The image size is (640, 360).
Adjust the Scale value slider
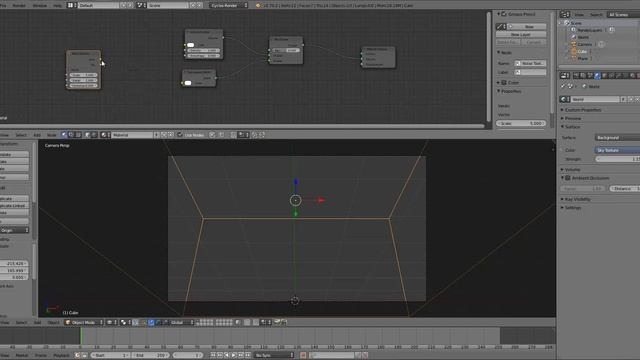[521, 123]
